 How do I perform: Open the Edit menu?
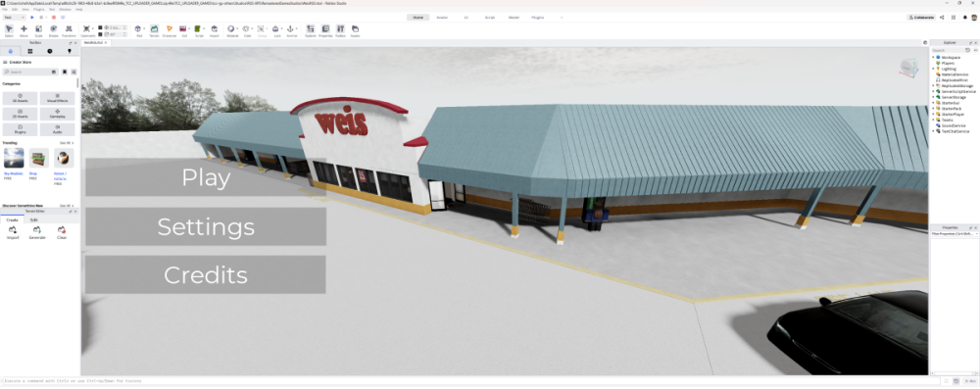tap(15, 10)
